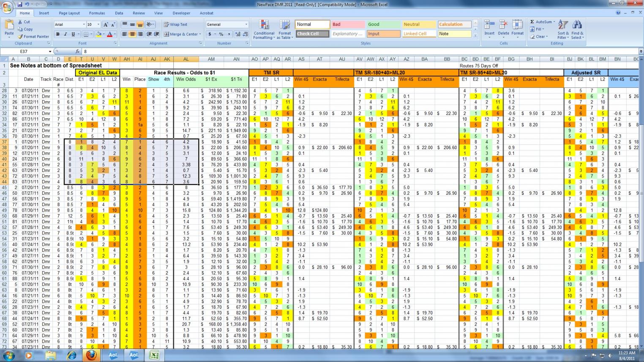Apply Percent Style format
This screenshot has width=644, height=362.
[x=221, y=34]
